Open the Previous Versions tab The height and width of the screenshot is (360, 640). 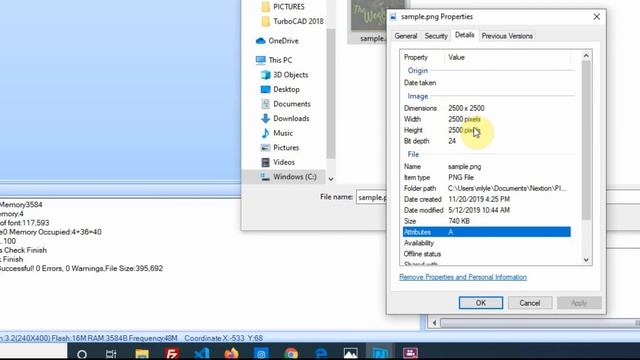click(x=507, y=36)
